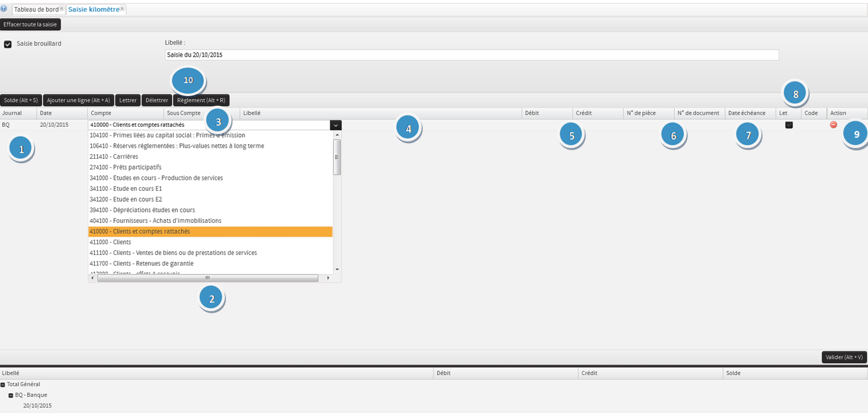Click the Ajouter une ligne button
Image resolution: width=868 pixels, height=418 pixels.
[x=78, y=100]
